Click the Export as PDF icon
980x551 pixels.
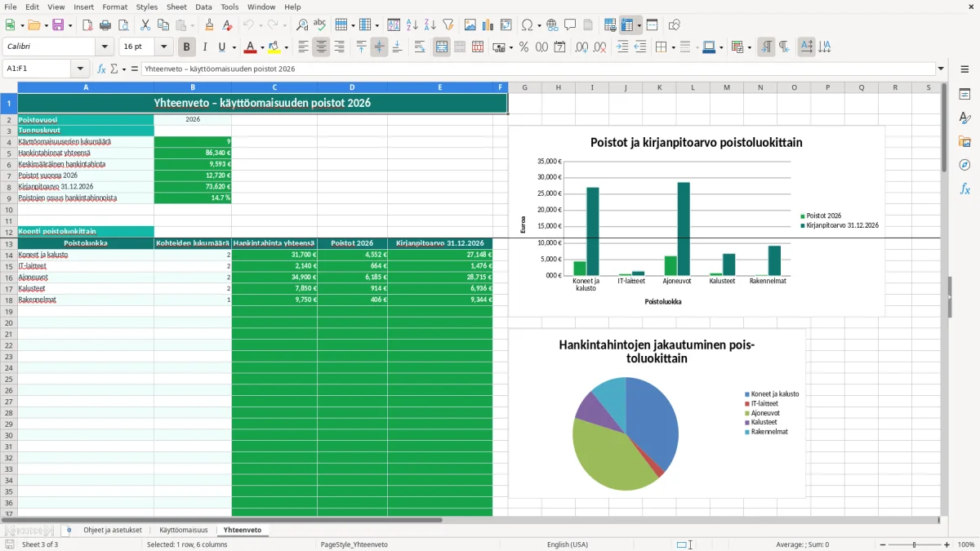pos(87,25)
